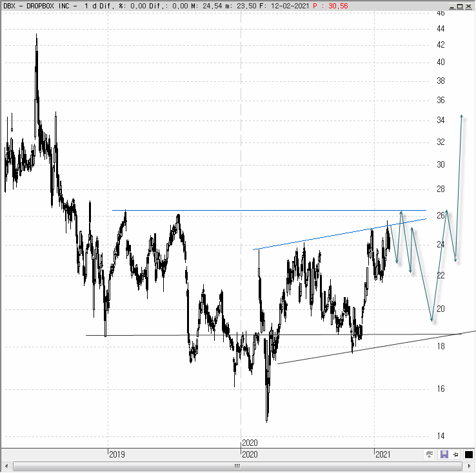Click the DBX - DROPBOX INC title text
476x473 pixels.
click(x=36, y=6)
